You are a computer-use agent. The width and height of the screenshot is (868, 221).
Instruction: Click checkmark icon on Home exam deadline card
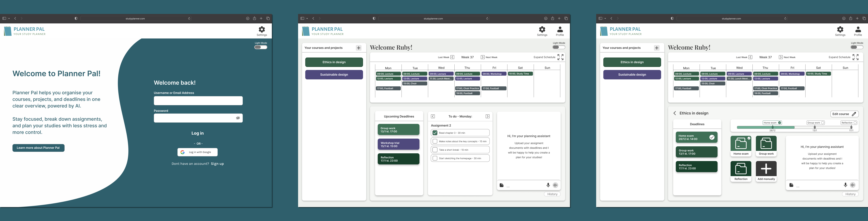coord(712,137)
